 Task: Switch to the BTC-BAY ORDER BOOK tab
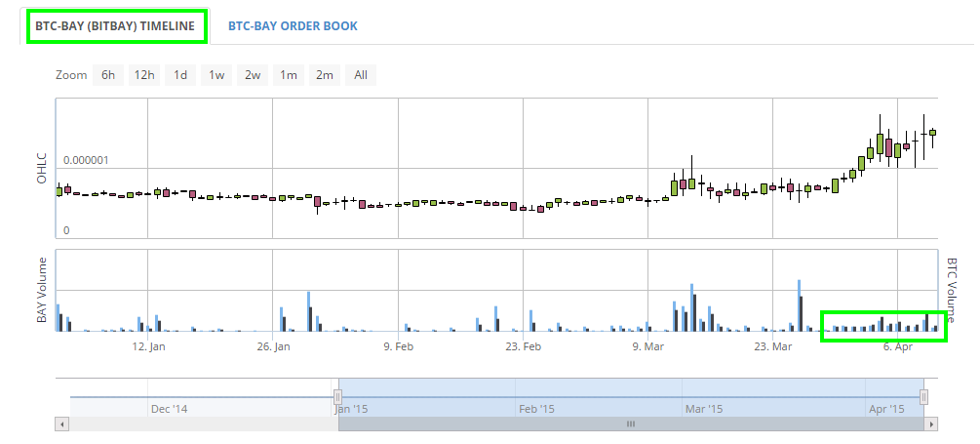click(x=293, y=26)
